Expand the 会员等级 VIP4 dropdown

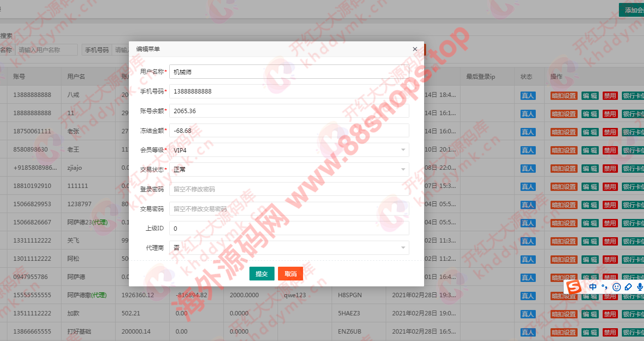289,150
